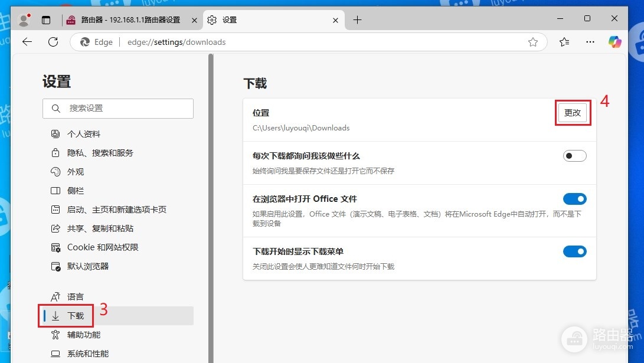
Task: Open 语言 settings section
Action: pos(118,296)
